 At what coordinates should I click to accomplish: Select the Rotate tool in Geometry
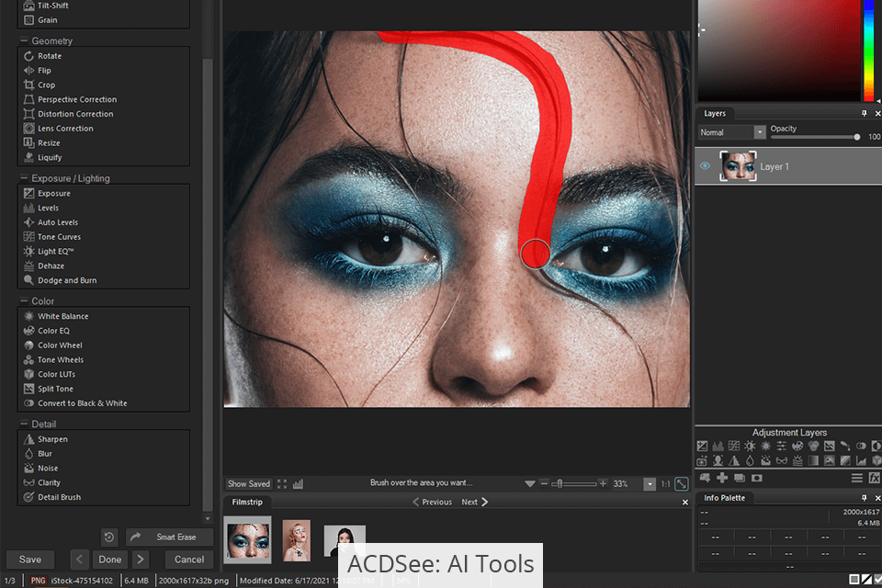[43, 56]
